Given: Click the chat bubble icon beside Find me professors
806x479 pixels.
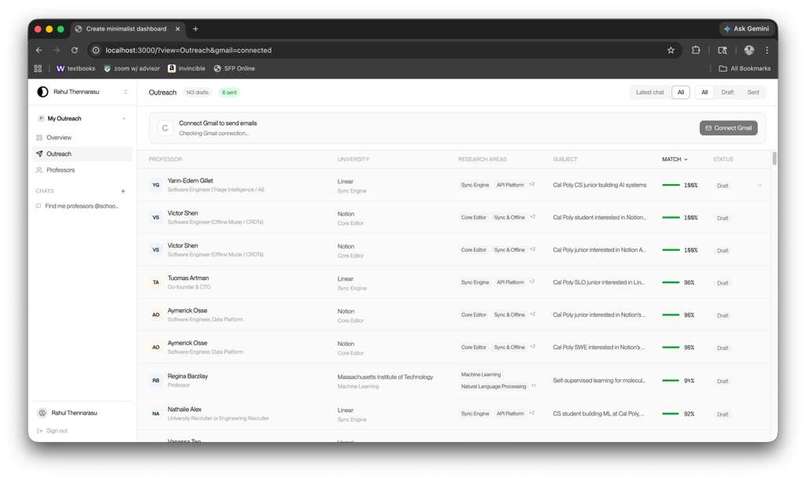Looking at the screenshot, I should click(39, 206).
